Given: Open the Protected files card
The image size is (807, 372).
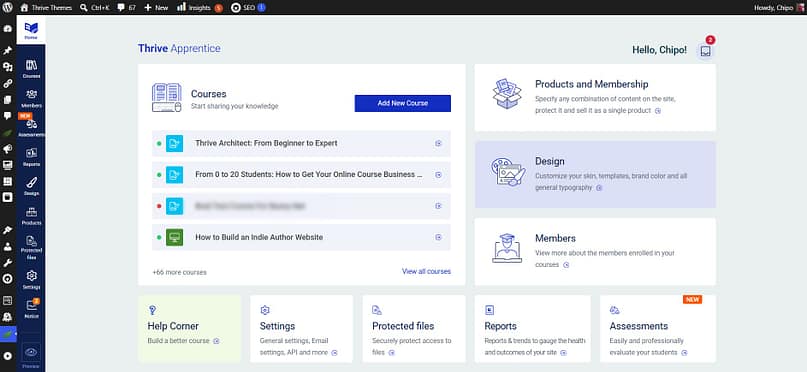Looking at the screenshot, I should coord(414,329).
